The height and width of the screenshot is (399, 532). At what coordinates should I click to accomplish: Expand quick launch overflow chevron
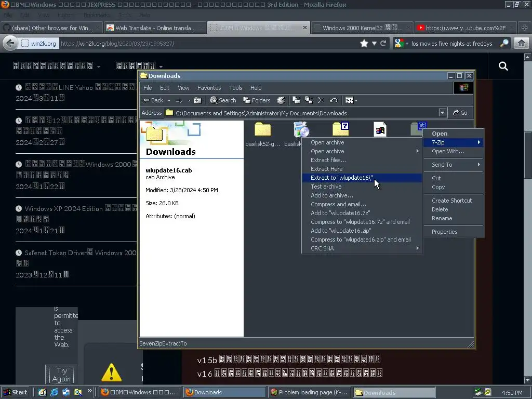[90, 391]
